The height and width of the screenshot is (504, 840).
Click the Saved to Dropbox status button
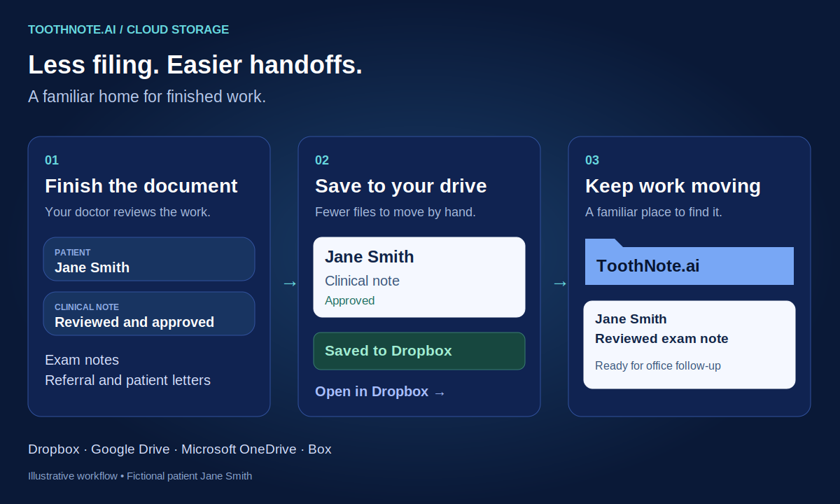tap(419, 351)
